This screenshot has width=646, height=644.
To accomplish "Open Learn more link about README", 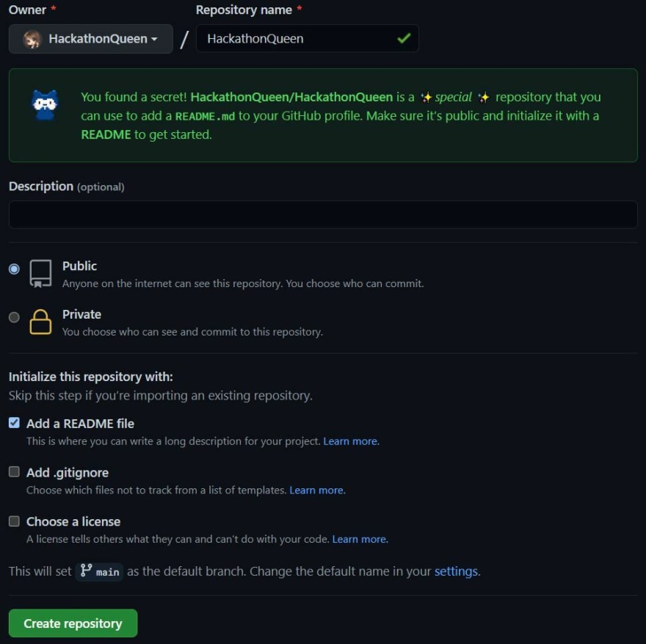I will coord(351,441).
